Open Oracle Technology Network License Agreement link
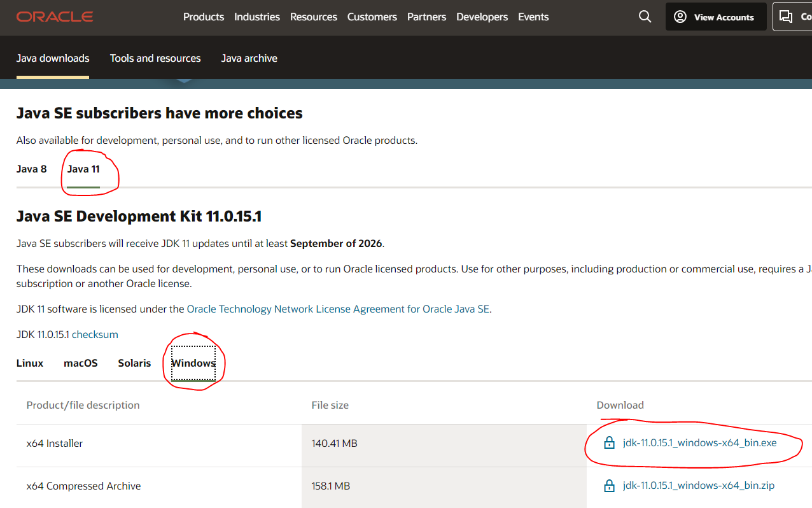This screenshot has width=812, height=508. (338, 309)
